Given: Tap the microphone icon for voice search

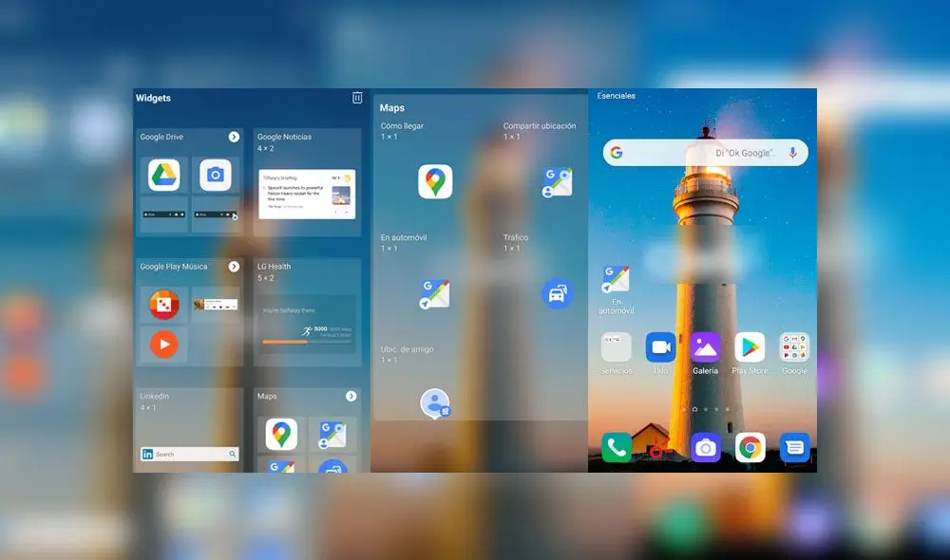Looking at the screenshot, I should tap(792, 153).
